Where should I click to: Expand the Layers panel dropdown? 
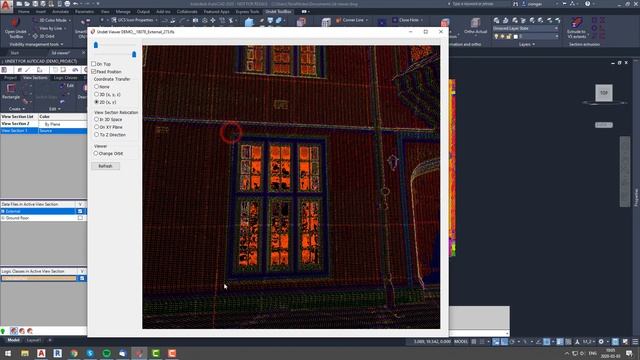[527, 44]
